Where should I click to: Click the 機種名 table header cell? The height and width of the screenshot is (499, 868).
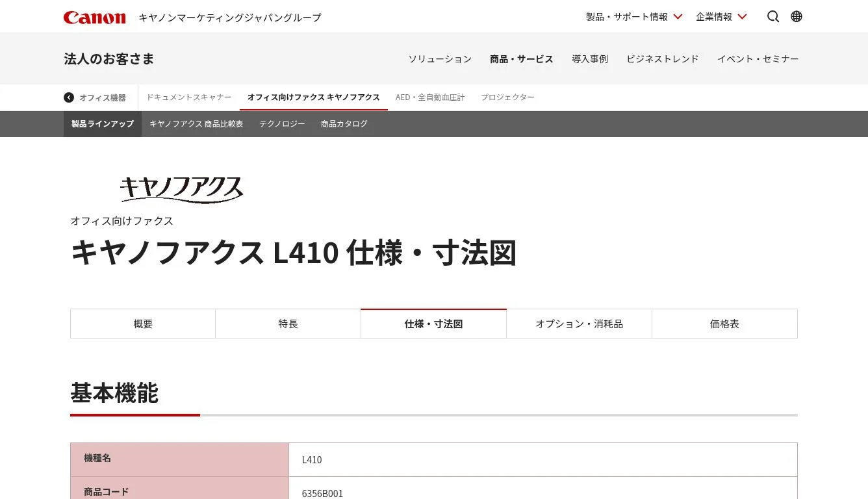click(180, 459)
